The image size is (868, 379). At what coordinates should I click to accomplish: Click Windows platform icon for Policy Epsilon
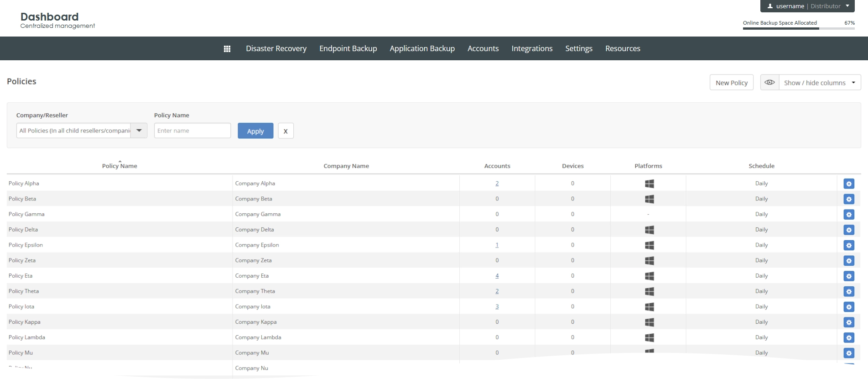click(650, 245)
